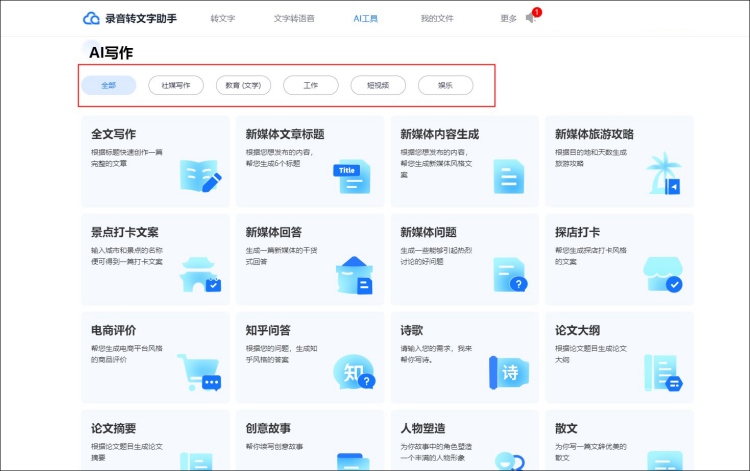The width and height of the screenshot is (750, 471).
Task: Filter by 娱乐 category
Action: [x=446, y=85]
